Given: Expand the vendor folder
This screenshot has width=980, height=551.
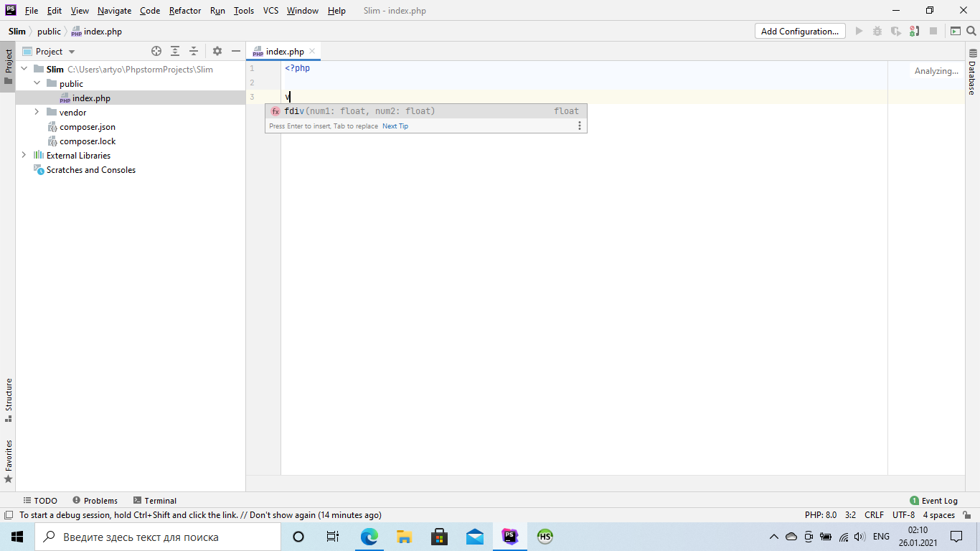Looking at the screenshot, I should [37, 112].
